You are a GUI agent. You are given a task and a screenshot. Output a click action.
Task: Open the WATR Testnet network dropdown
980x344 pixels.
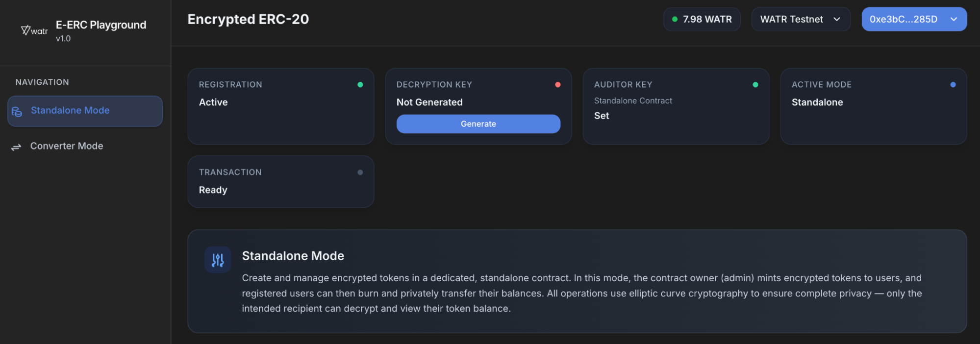tap(800, 19)
